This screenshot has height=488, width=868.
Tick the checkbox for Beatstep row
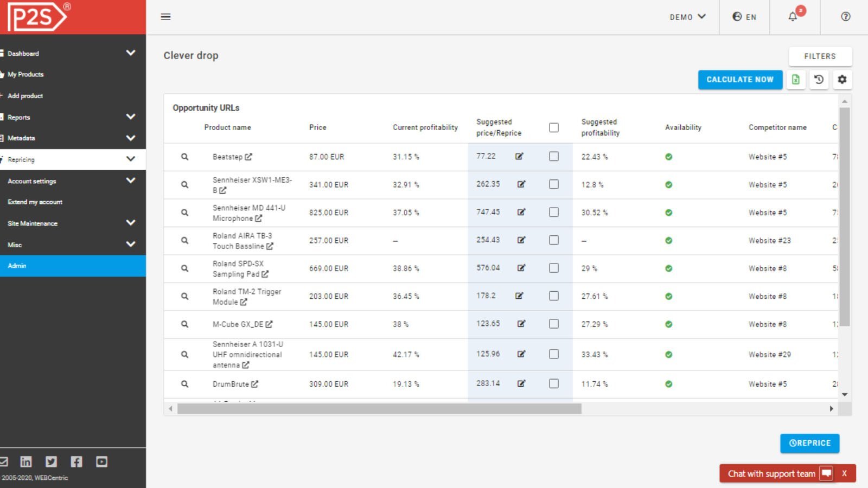coord(553,156)
